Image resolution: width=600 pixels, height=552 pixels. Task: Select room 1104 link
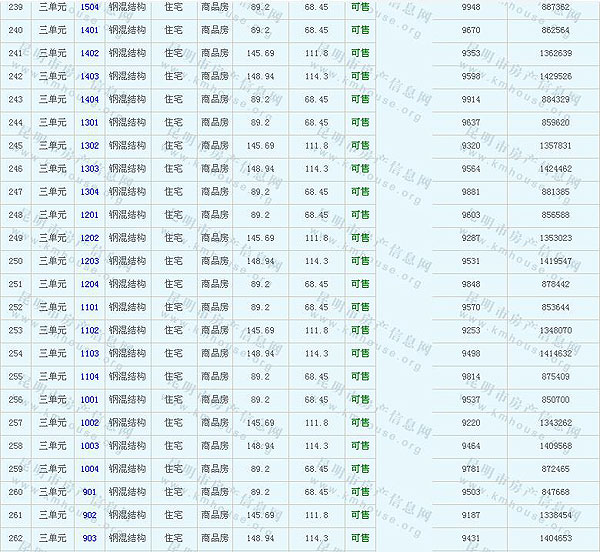[89, 376]
